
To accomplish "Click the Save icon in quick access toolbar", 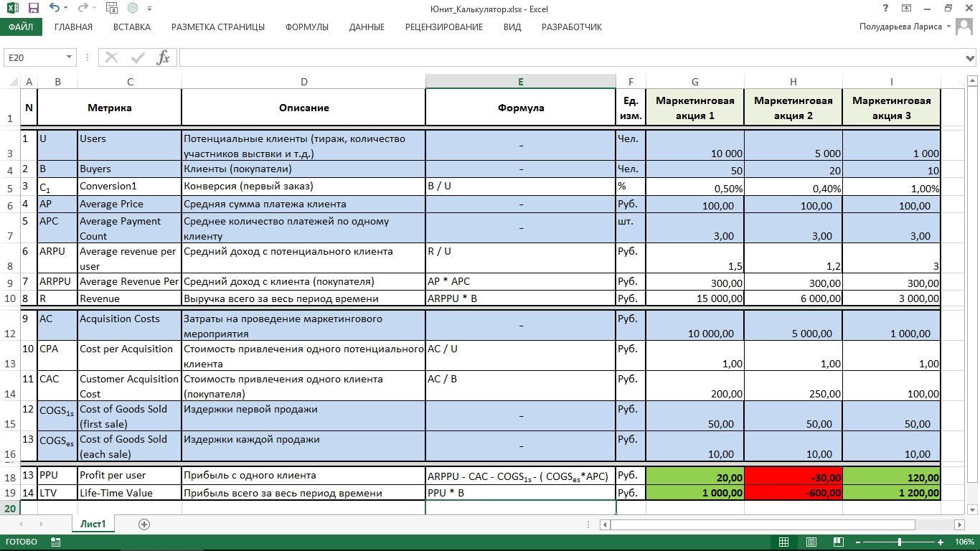I will coord(33,9).
